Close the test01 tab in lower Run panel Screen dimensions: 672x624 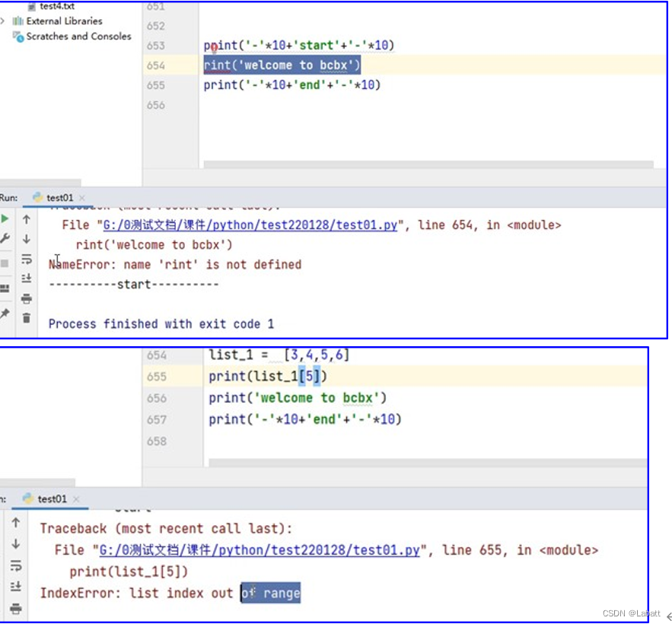[76, 499]
